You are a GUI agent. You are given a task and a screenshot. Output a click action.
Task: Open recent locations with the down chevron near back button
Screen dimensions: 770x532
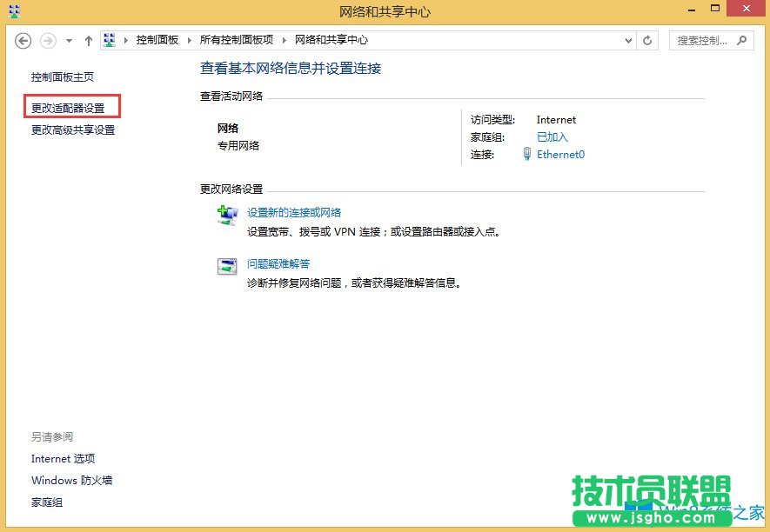pyautogui.click(x=68, y=40)
